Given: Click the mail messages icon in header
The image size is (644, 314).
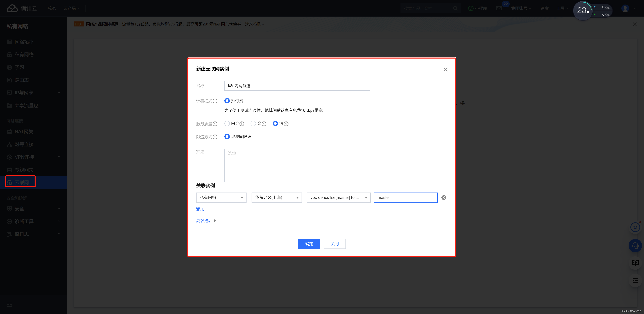Looking at the screenshot, I should [499, 9].
